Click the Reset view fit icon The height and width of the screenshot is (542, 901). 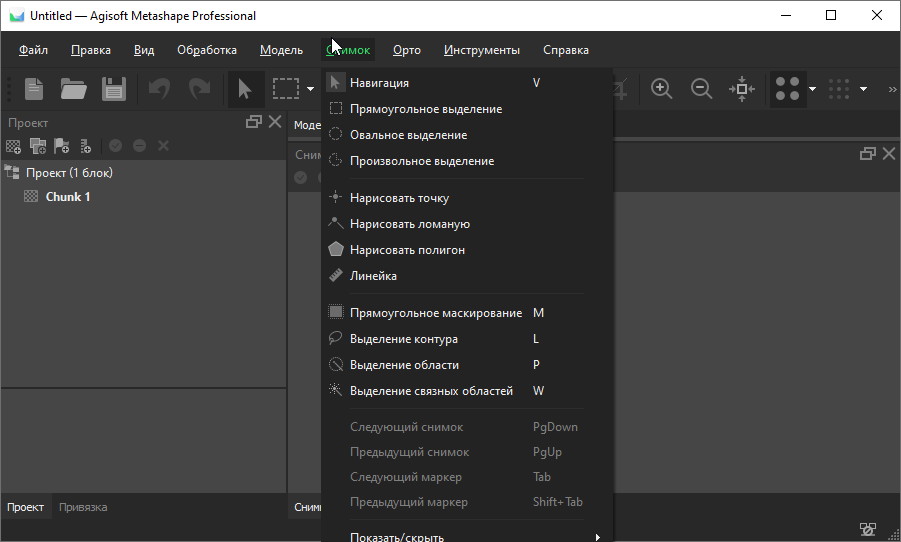[742, 89]
